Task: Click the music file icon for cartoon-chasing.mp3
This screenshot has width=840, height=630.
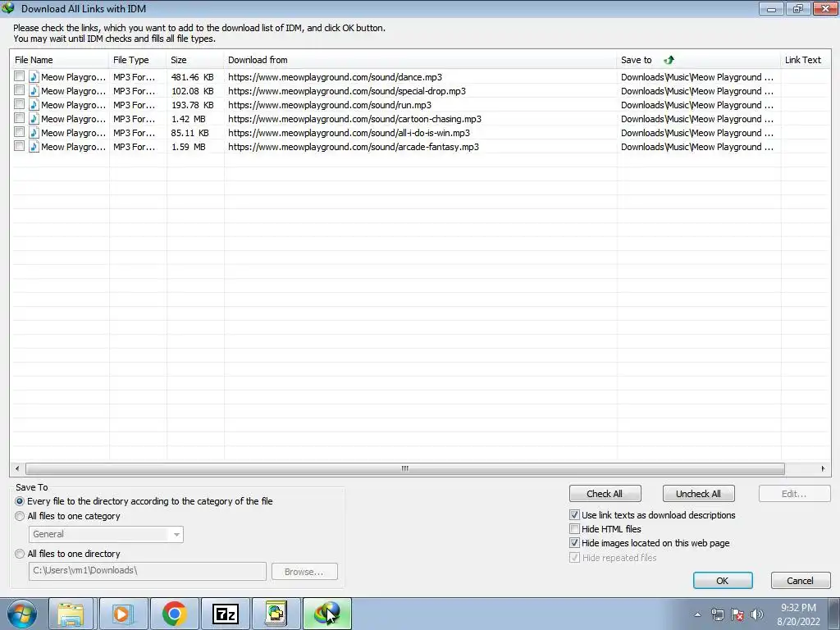Action: point(34,118)
